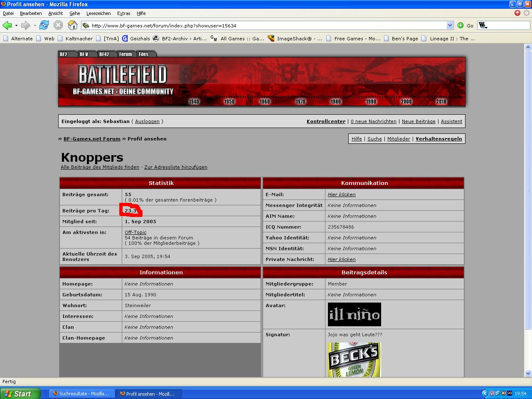This screenshot has height=399, width=532.
Task: Click the ill niño avatar image
Action: point(354,314)
